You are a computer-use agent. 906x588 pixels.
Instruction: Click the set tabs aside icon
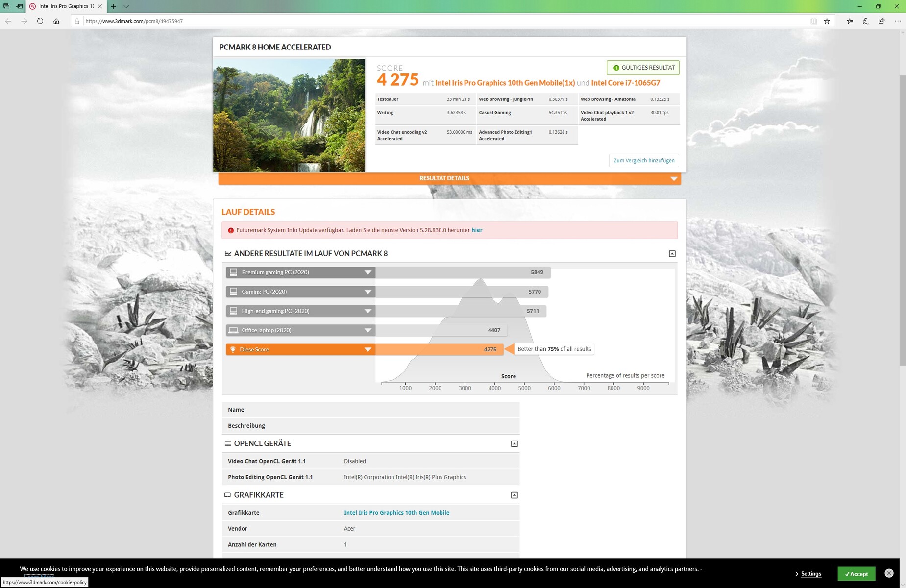20,6
